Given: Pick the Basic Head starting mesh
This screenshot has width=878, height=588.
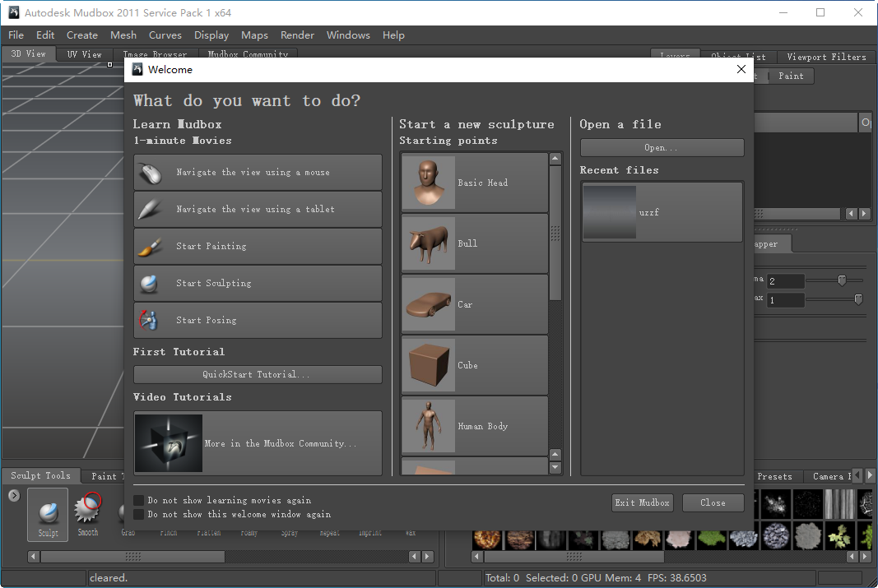Looking at the screenshot, I should tap(474, 183).
